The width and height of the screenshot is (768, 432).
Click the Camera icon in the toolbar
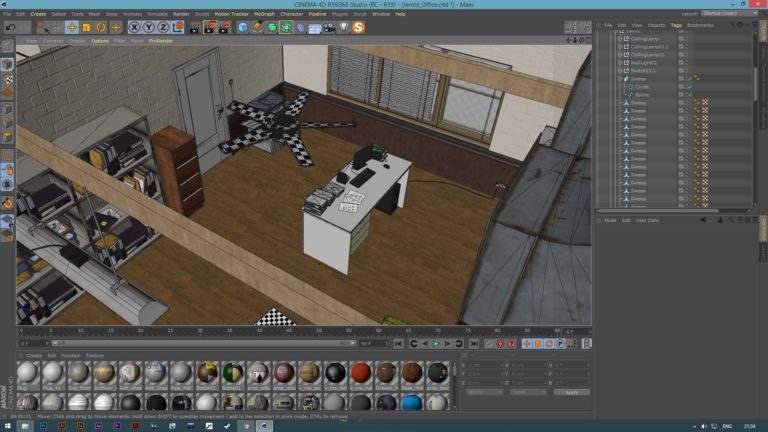[x=329, y=27]
